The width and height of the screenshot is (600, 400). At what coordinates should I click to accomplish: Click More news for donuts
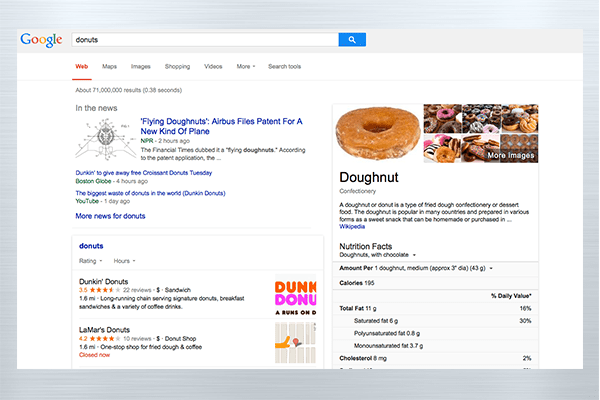(x=110, y=216)
